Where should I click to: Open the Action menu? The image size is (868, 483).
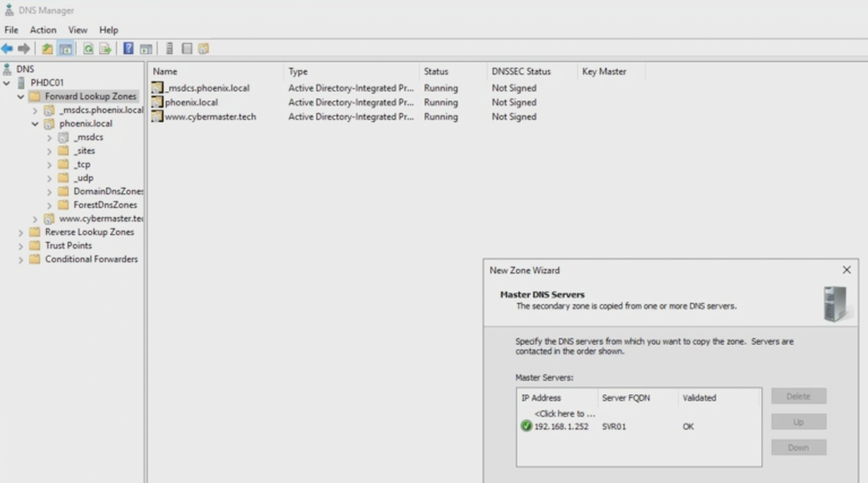coord(43,30)
